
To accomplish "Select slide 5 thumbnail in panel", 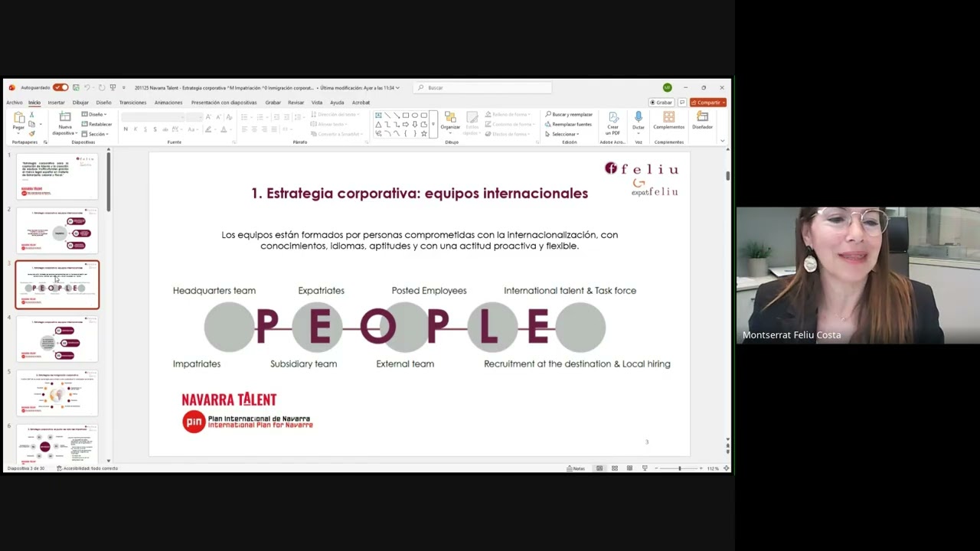I will (57, 393).
